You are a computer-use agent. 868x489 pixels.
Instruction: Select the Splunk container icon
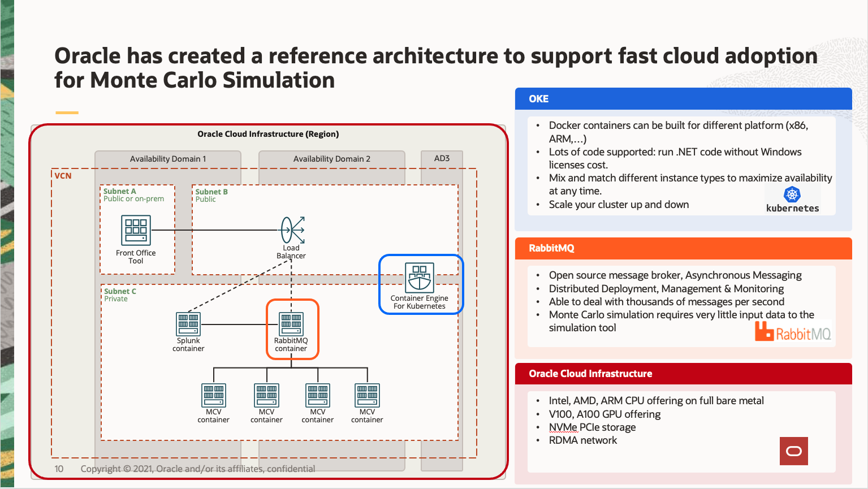[188, 324]
